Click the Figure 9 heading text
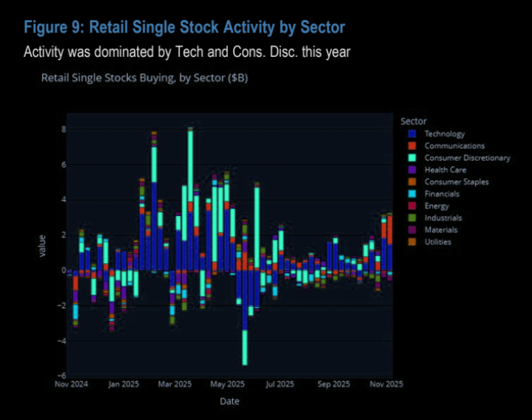532x420 pixels. point(184,28)
